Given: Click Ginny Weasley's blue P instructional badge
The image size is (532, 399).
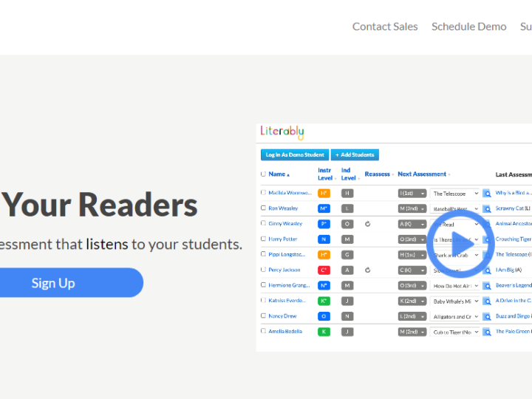Looking at the screenshot, I should tap(324, 224).
